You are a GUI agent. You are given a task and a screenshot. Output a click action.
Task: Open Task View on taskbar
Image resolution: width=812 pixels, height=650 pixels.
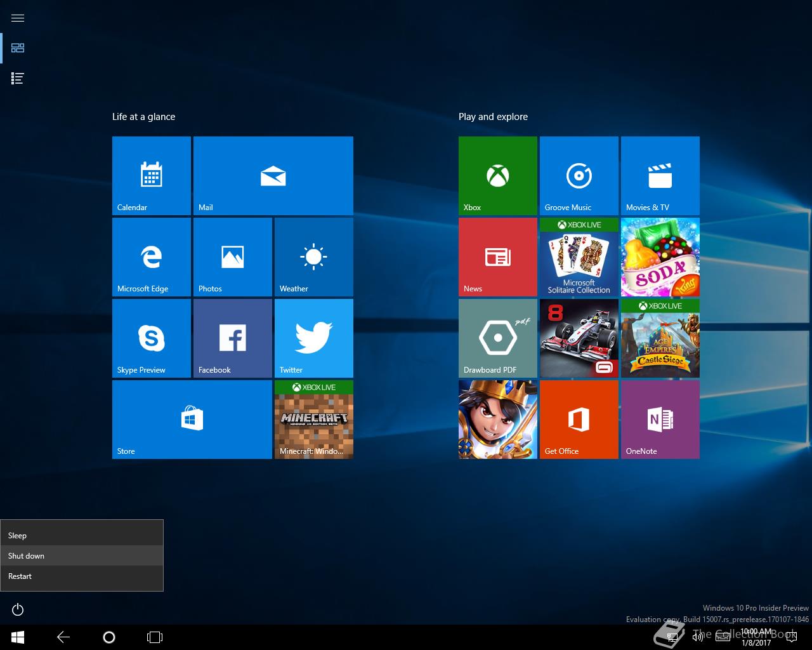(155, 637)
